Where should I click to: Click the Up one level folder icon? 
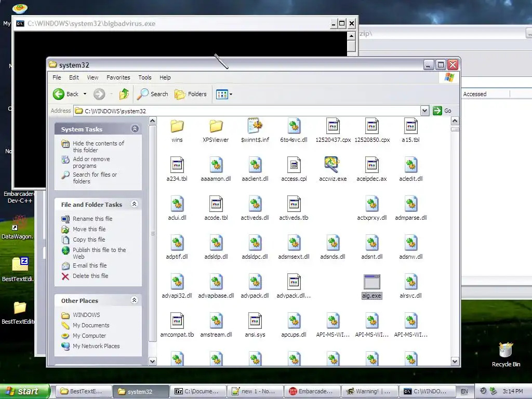[124, 94]
